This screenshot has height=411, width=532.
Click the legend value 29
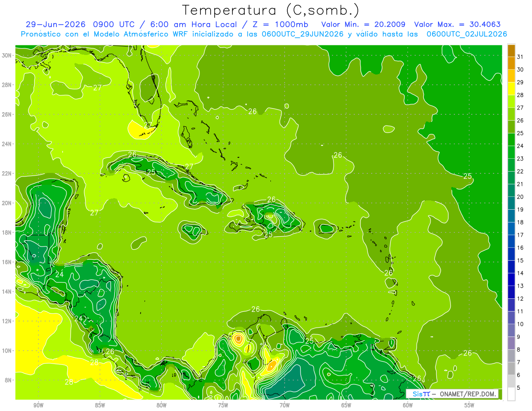pyautogui.click(x=520, y=82)
